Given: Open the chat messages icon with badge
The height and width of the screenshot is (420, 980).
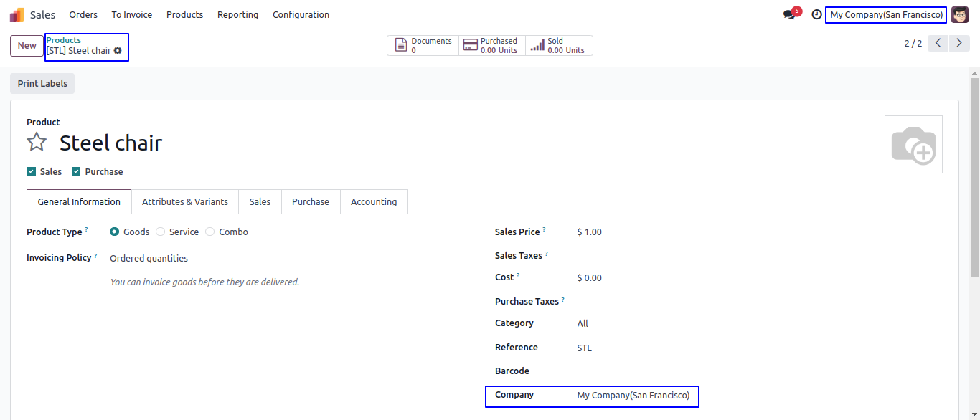Looking at the screenshot, I should [x=790, y=14].
